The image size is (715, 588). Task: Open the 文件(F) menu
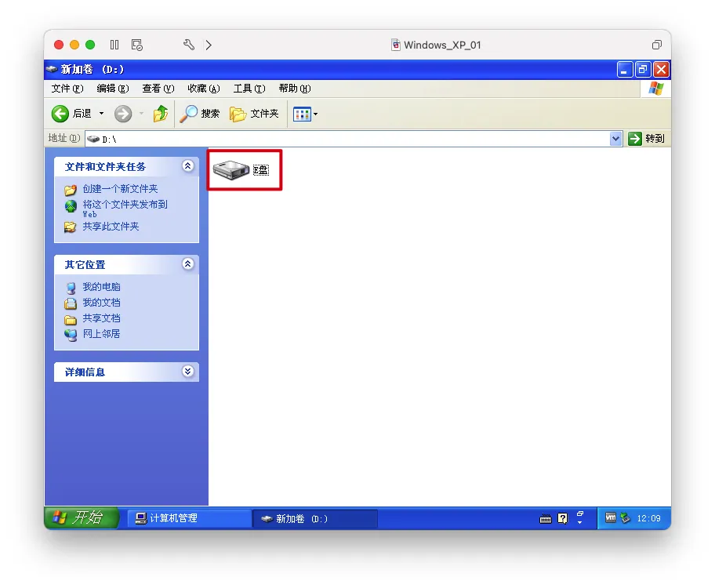(67, 89)
